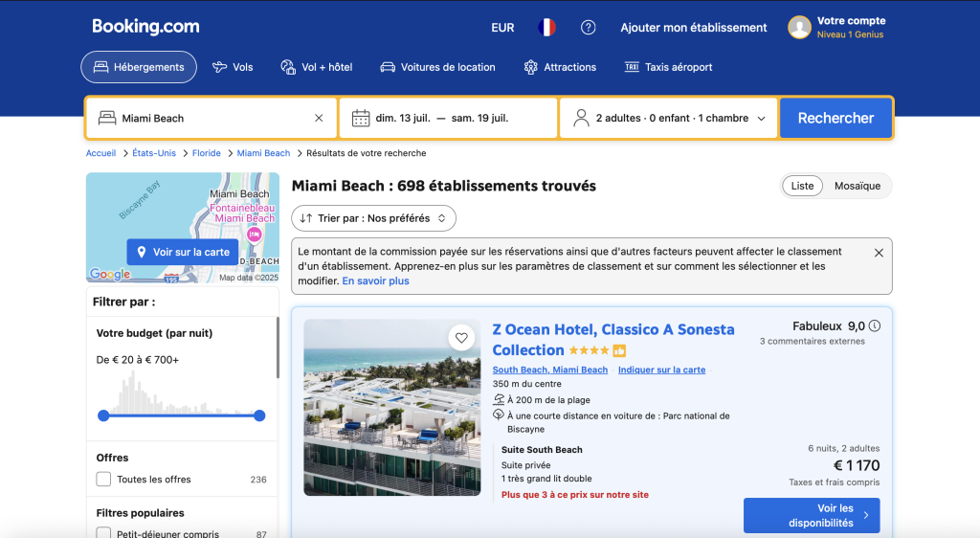Click the beach umbrella icon
The image size is (980, 538).
(499, 400)
